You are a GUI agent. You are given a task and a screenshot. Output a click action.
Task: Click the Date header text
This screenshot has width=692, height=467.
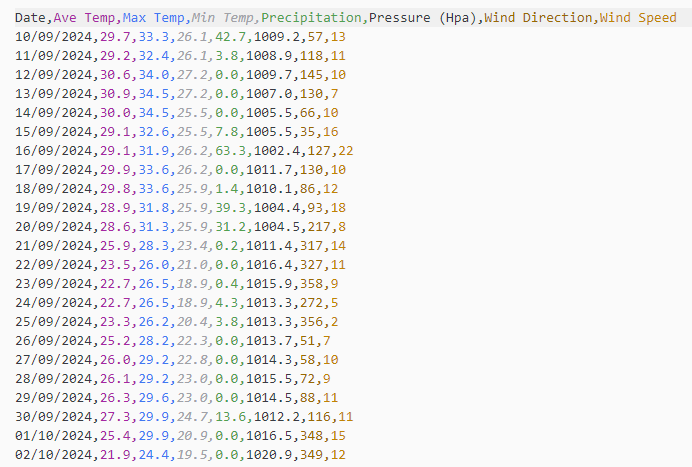click(x=31, y=18)
